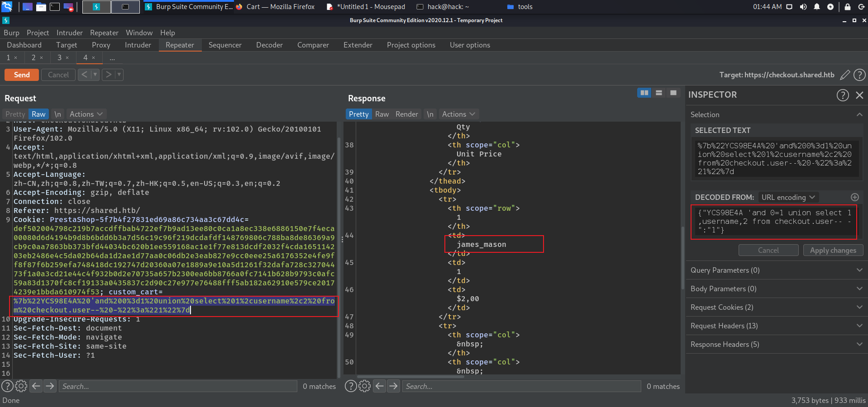Go to previous request search match

[36, 386]
